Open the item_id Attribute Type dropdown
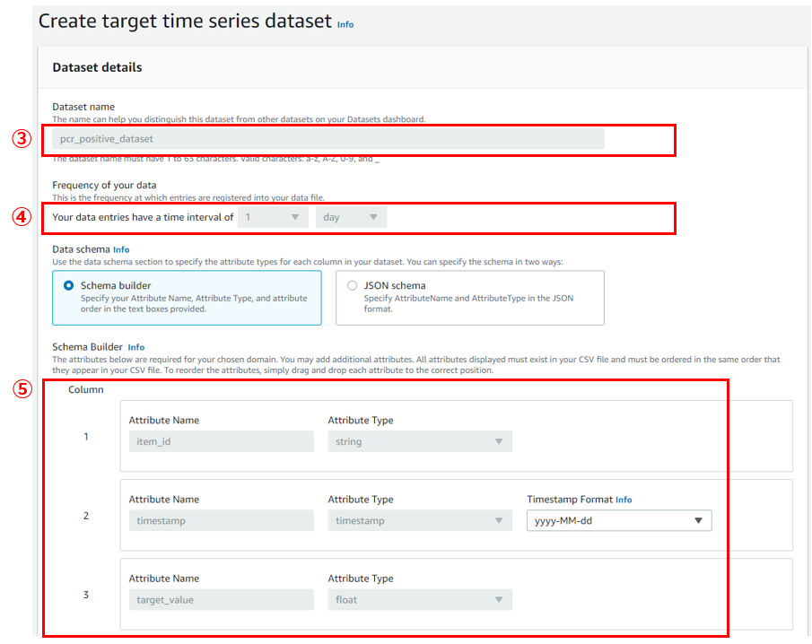Viewport: 812px width, 644px height. (x=419, y=441)
